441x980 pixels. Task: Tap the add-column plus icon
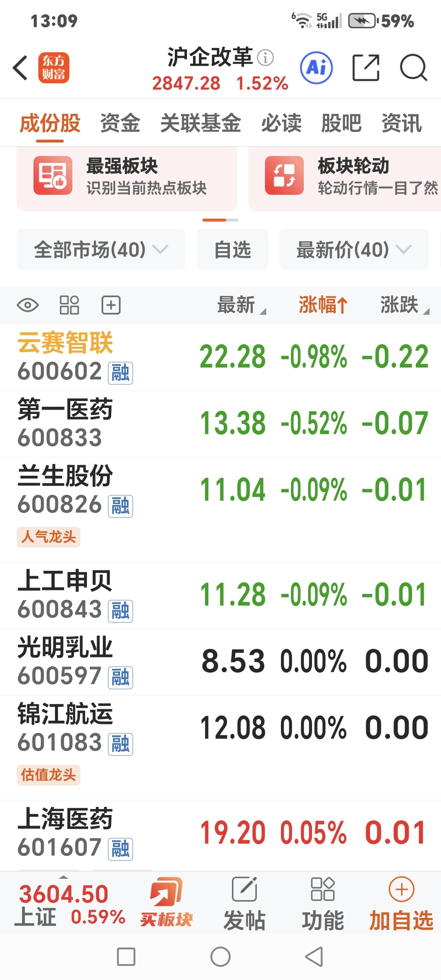coord(111,305)
